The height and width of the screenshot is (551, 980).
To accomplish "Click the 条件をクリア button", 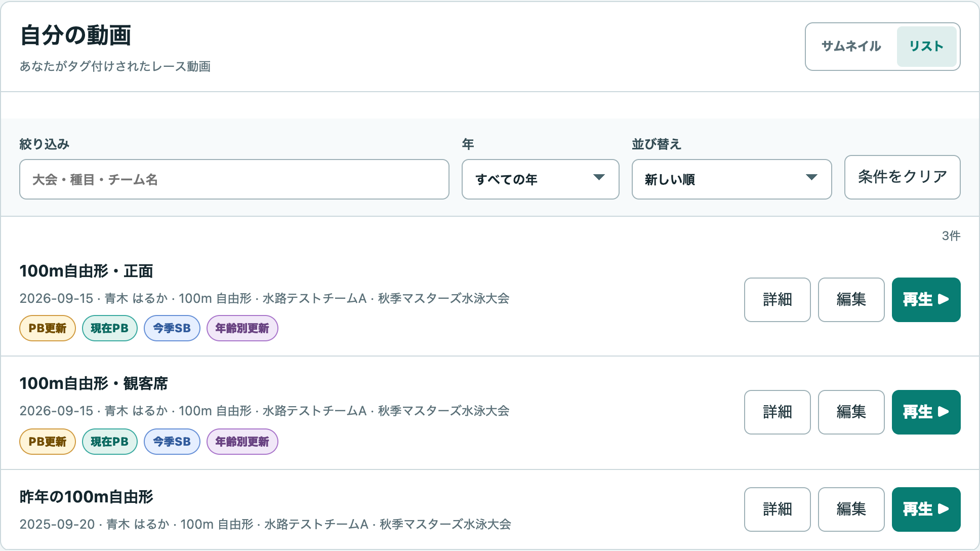I will click(x=902, y=177).
